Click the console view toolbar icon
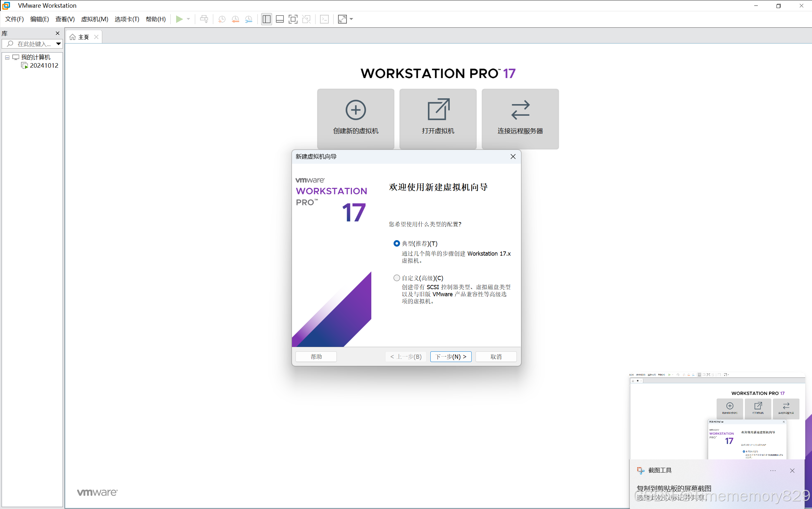The image size is (812, 509). coord(324,19)
